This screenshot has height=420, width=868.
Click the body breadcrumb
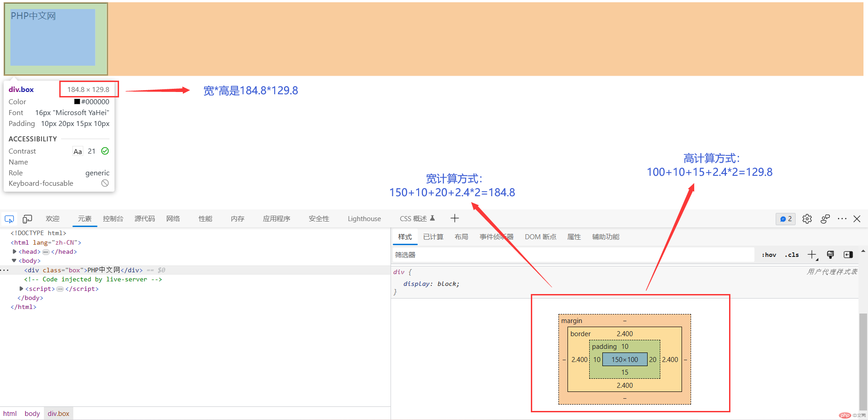[32, 414]
